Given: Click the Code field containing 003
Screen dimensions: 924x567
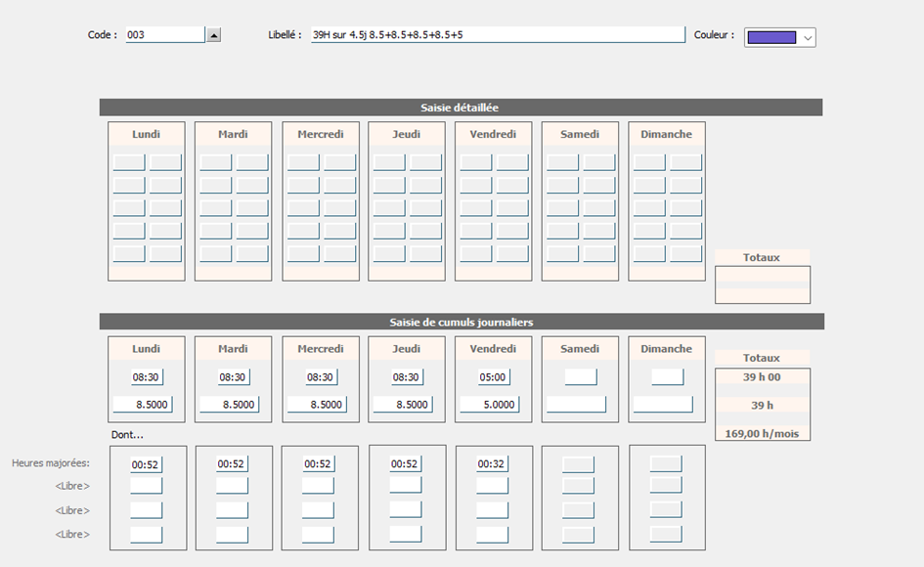Looking at the screenshot, I should pos(164,35).
